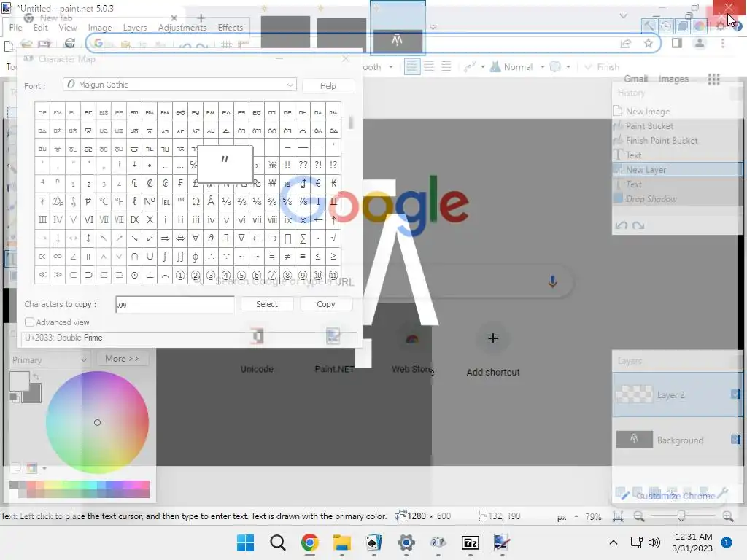
Task: Open the View menu
Action: coord(68,28)
